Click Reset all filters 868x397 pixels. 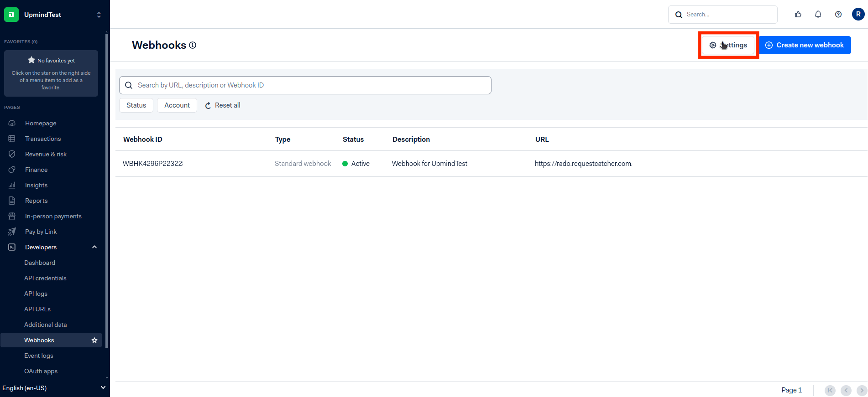(x=223, y=105)
